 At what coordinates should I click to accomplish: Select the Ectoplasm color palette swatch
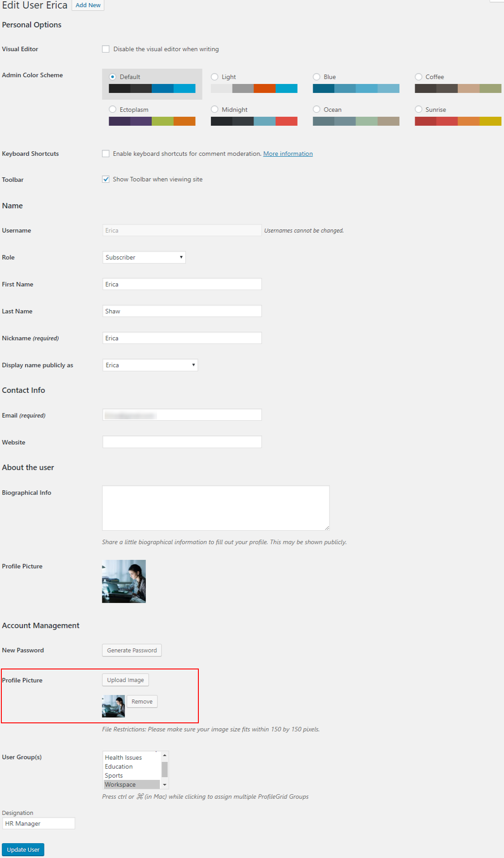pyautogui.click(x=152, y=121)
